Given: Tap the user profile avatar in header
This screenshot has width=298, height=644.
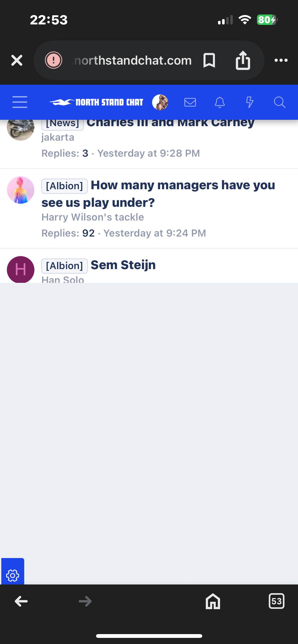Looking at the screenshot, I should pos(160,102).
